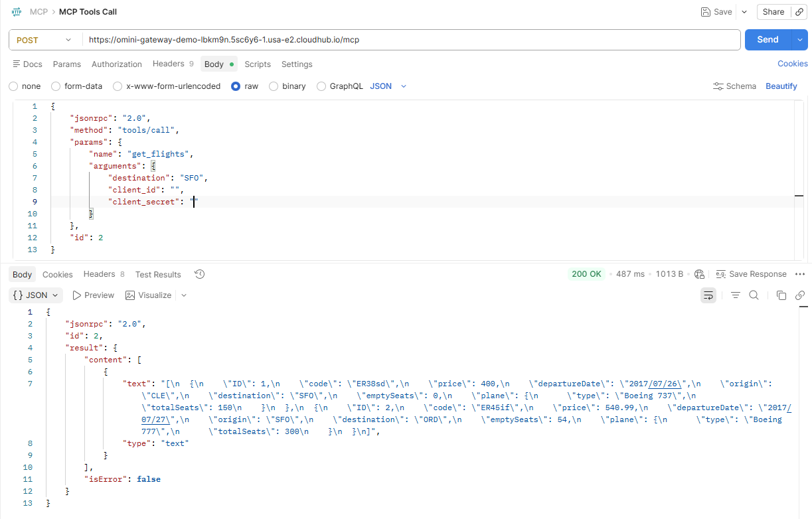The height and width of the screenshot is (519, 812).
Task: Click the Visualize chart icon button
Action: (148, 295)
